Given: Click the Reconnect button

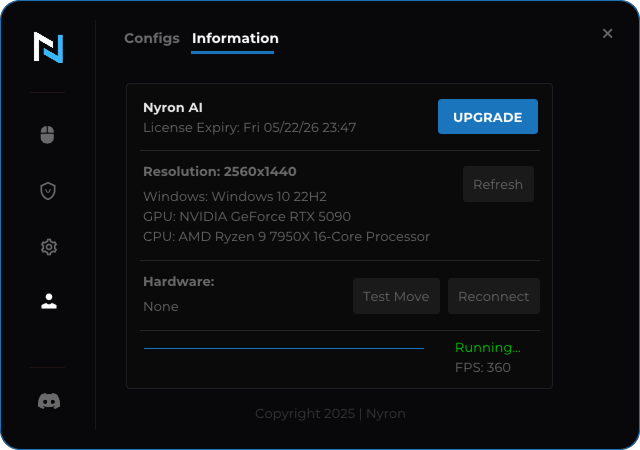Looking at the screenshot, I should [493, 296].
